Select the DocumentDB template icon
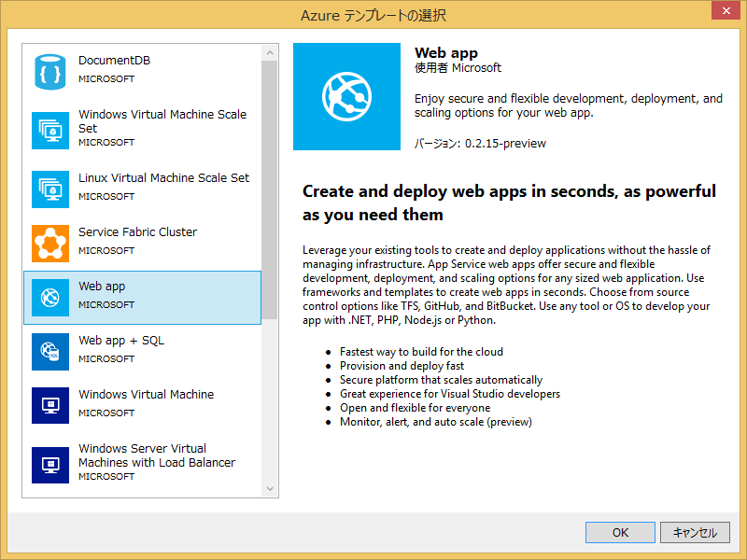Viewport: 747px width, 560px height. 50,72
